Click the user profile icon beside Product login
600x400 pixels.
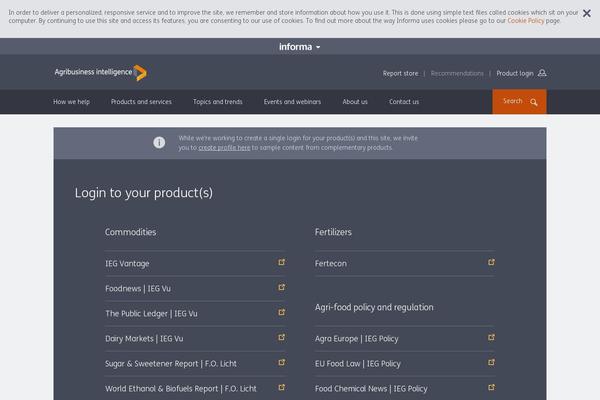pos(542,73)
